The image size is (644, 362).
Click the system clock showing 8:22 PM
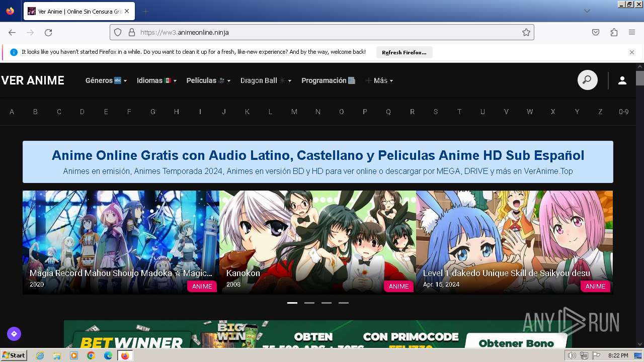point(618,355)
